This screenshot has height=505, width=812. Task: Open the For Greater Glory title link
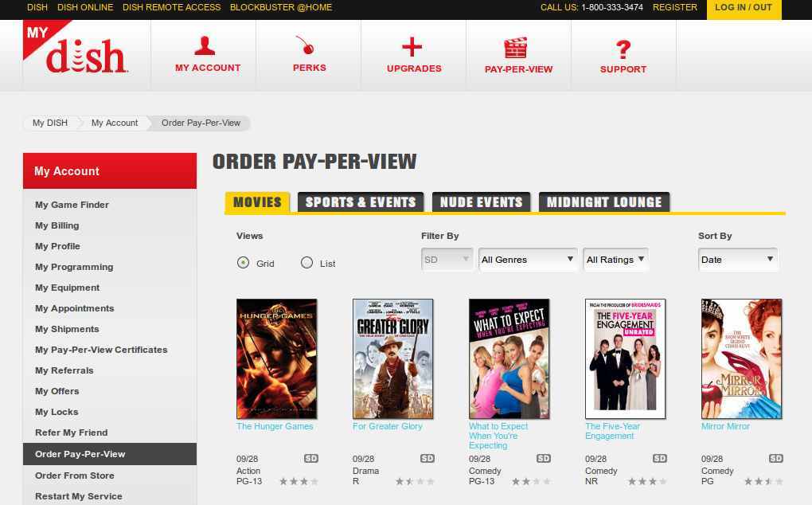(388, 426)
